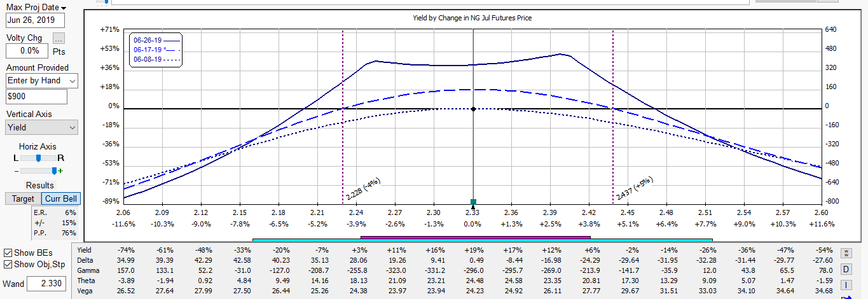Click the 06-17-19 legend entry
The image size is (868, 299).
tap(156, 49)
